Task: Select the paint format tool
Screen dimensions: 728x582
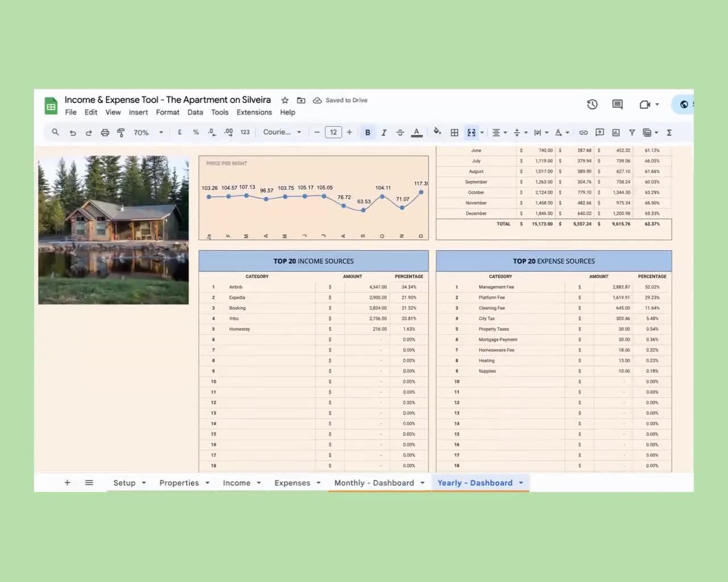Action: pyautogui.click(x=121, y=132)
